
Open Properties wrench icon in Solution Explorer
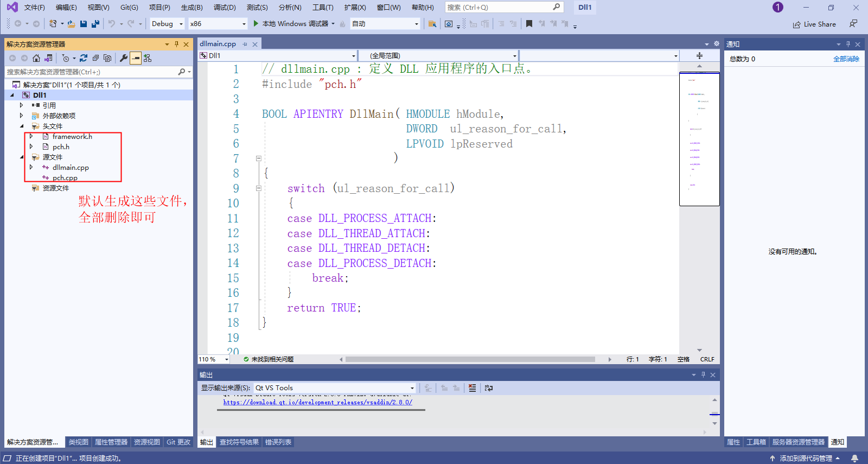(124, 58)
